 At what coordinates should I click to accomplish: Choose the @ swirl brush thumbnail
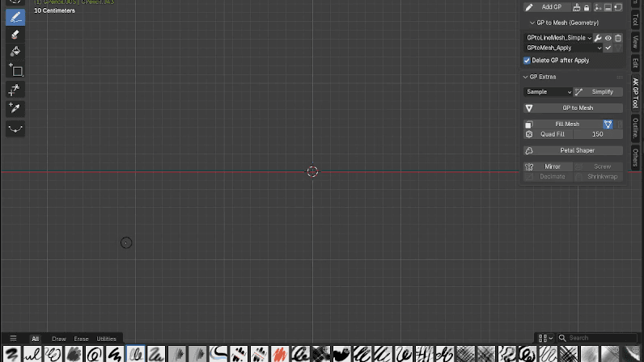pyautogui.click(x=94, y=354)
